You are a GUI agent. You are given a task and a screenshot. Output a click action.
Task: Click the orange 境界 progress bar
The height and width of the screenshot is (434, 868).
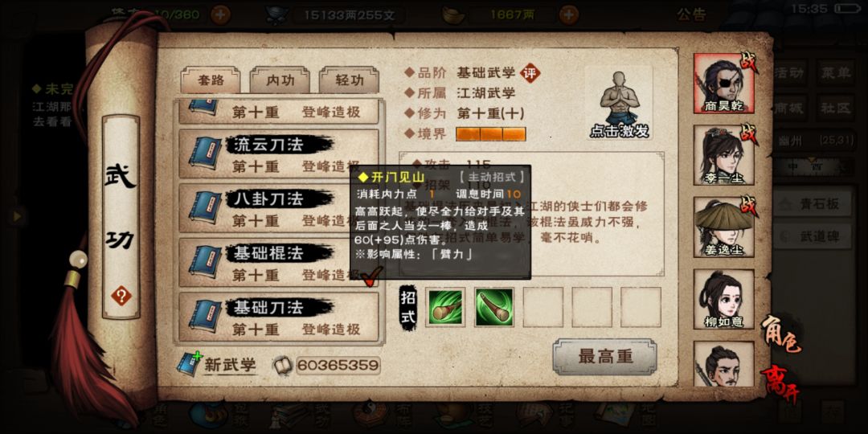tap(490, 134)
